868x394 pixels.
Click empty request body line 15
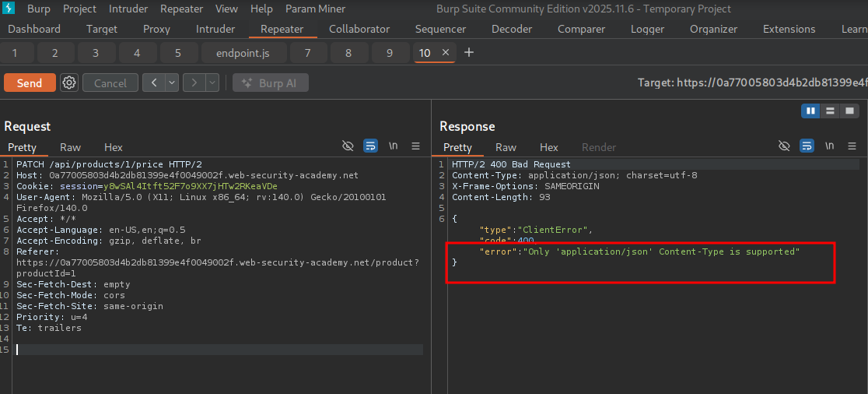[x=220, y=350]
